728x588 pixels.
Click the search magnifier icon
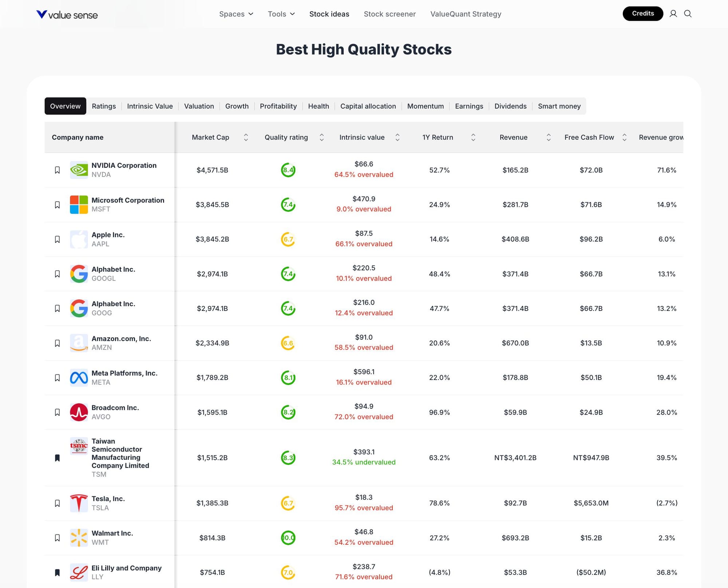point(688,14)
